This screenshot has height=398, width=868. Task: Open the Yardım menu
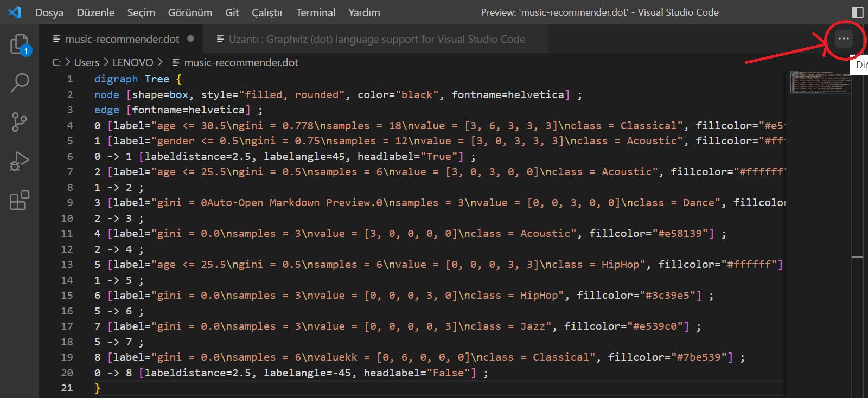click(x=364, y=12)
